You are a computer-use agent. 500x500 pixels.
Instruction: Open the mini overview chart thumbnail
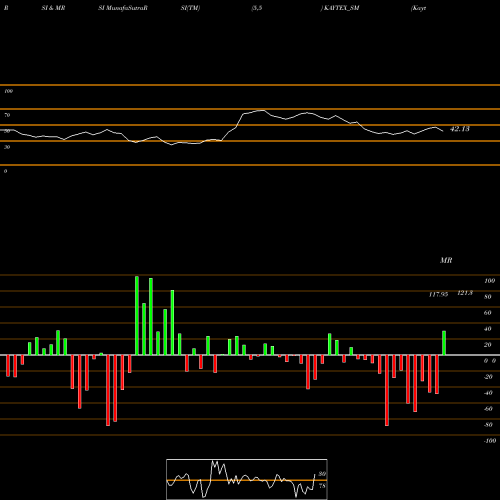247,479
